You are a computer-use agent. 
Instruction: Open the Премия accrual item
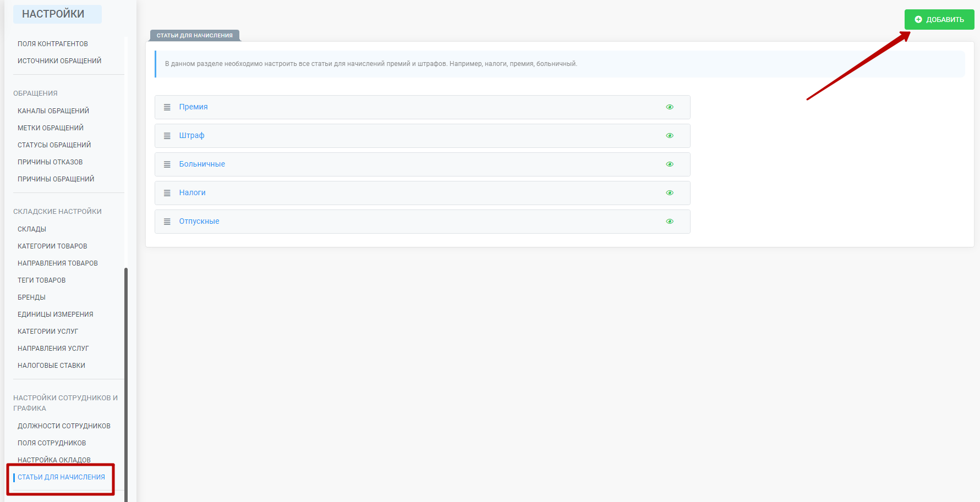(193, 107)
